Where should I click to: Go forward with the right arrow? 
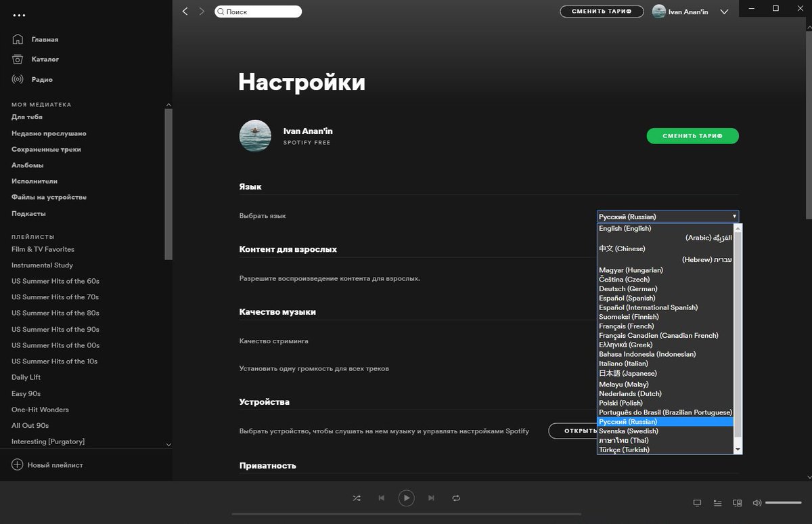[202, 12]
